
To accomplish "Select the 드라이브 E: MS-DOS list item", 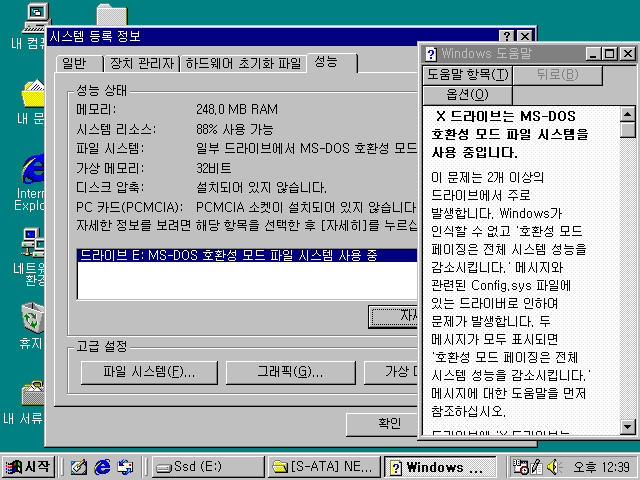I will tap(247, 256).
